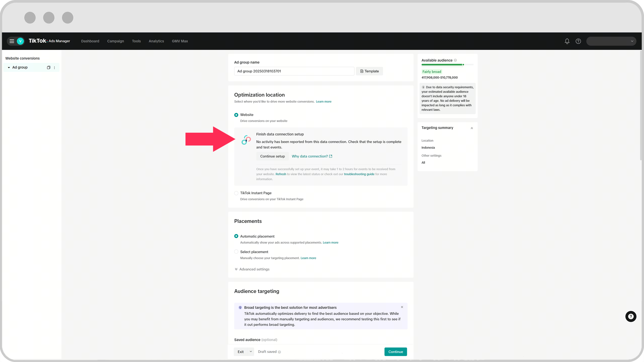This screenshot has width=644, height=362.
Task: Click the Continue setup button
Action: [272, 156]
